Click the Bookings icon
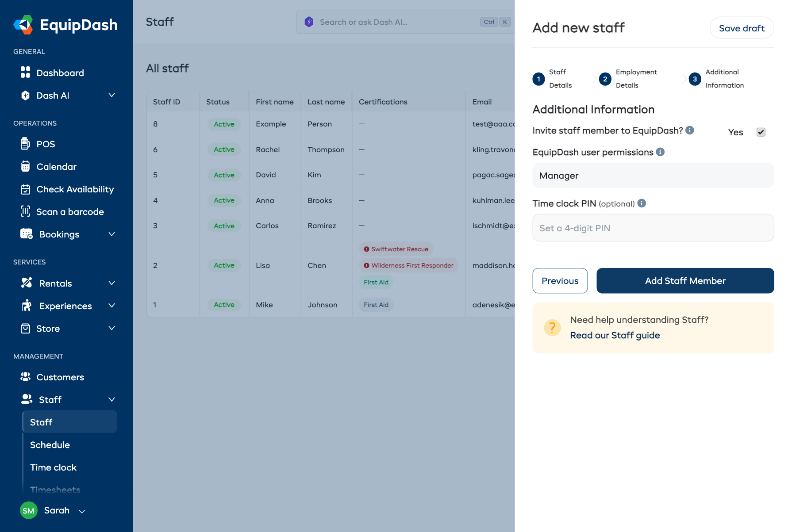 [x=27, y=234]
